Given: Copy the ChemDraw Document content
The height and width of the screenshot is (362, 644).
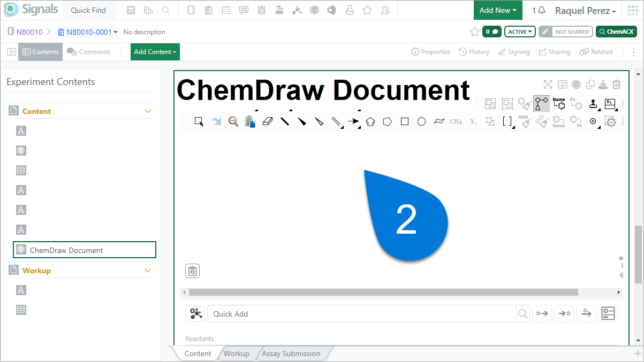Looking at the screenshot, I should pos(590,84).
